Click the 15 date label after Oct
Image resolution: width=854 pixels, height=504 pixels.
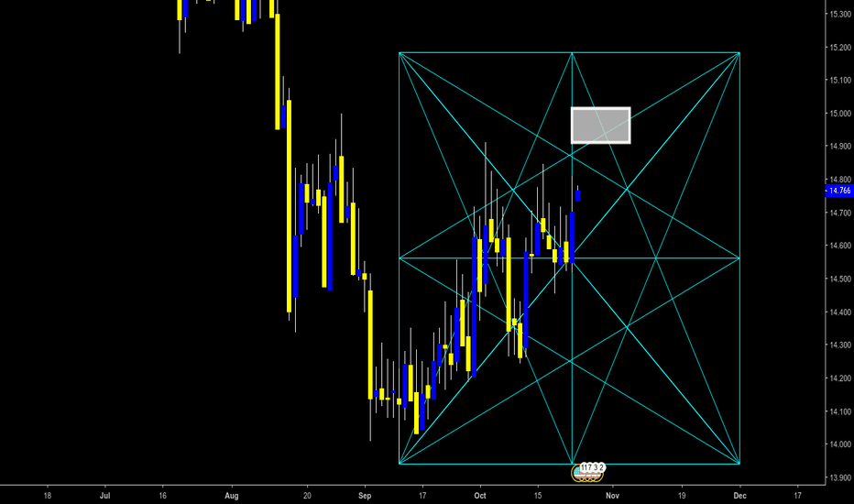(x=538, y=496)
